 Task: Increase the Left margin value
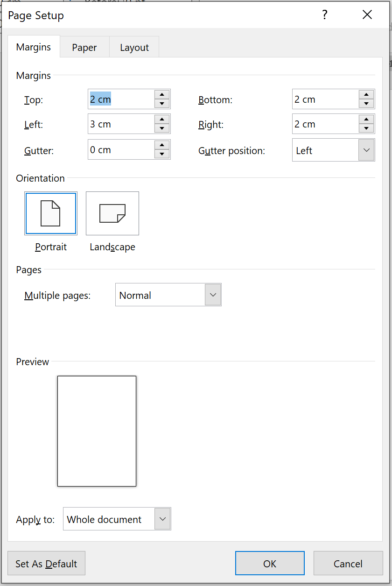tap(162, 119)
